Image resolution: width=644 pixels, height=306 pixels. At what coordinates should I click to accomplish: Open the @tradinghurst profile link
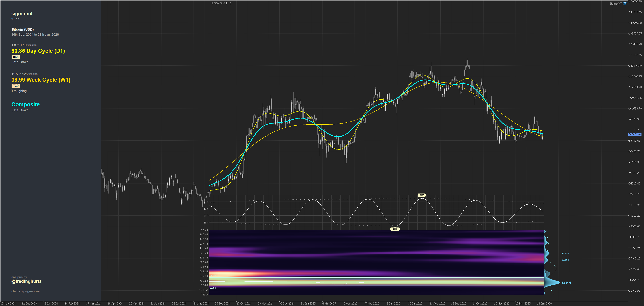coord(26,281)
